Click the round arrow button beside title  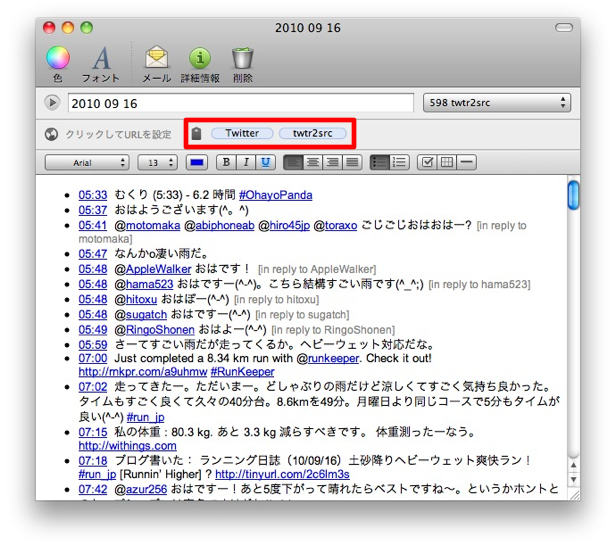pos(52,103)
